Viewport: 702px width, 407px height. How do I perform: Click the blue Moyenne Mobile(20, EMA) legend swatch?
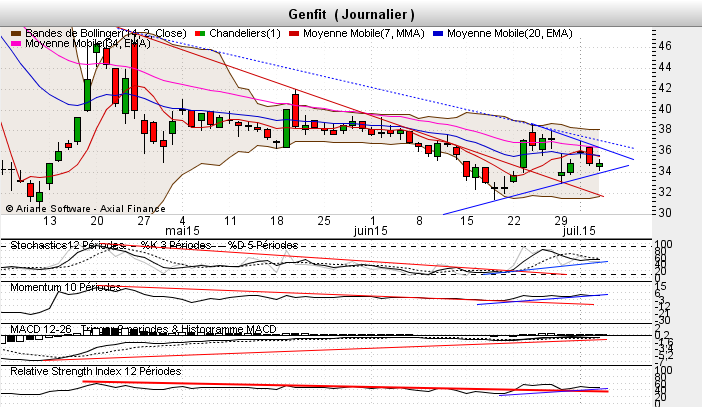(438, 34)
